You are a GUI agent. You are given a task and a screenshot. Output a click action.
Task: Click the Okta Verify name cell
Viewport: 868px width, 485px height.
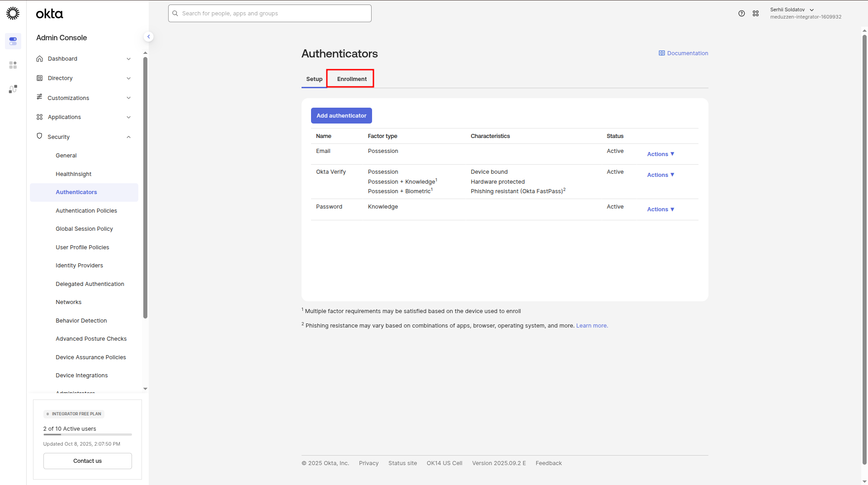[331, 172]
